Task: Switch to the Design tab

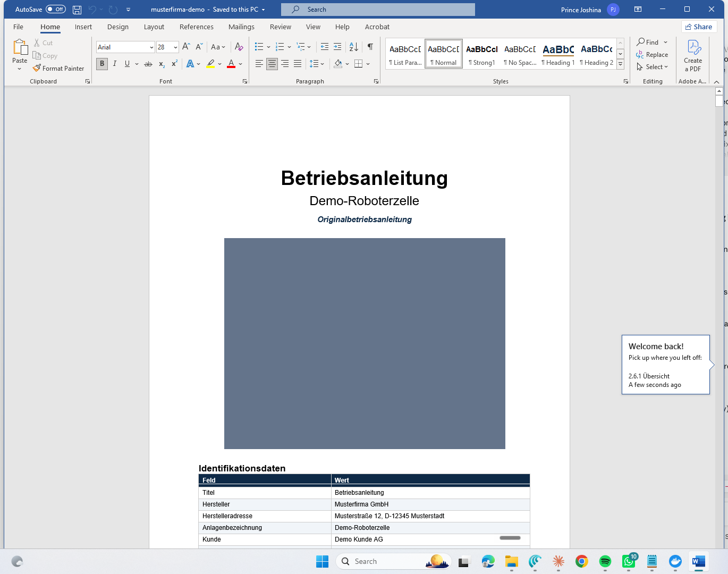Action: click(x=118, y=27)
